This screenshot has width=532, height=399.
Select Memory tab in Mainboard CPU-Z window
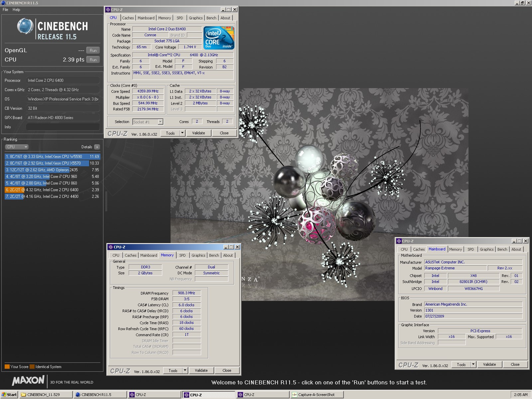455,249
